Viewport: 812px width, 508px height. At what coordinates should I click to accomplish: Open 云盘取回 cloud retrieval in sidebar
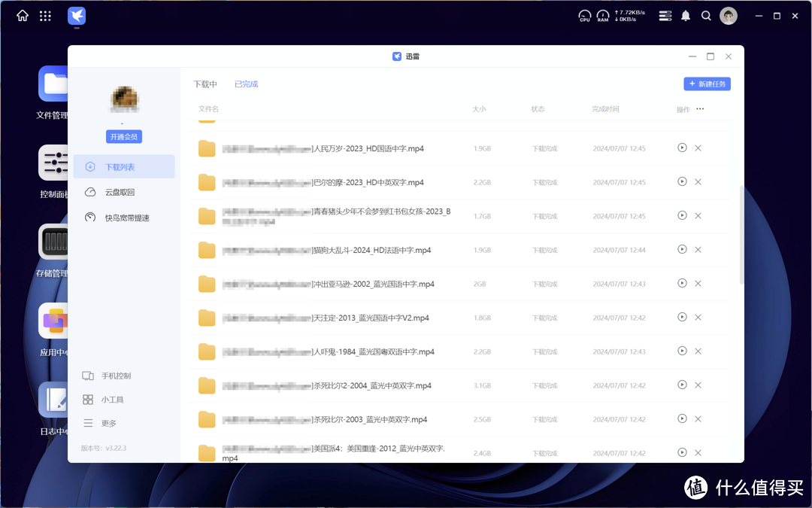[x=119, y=193]
